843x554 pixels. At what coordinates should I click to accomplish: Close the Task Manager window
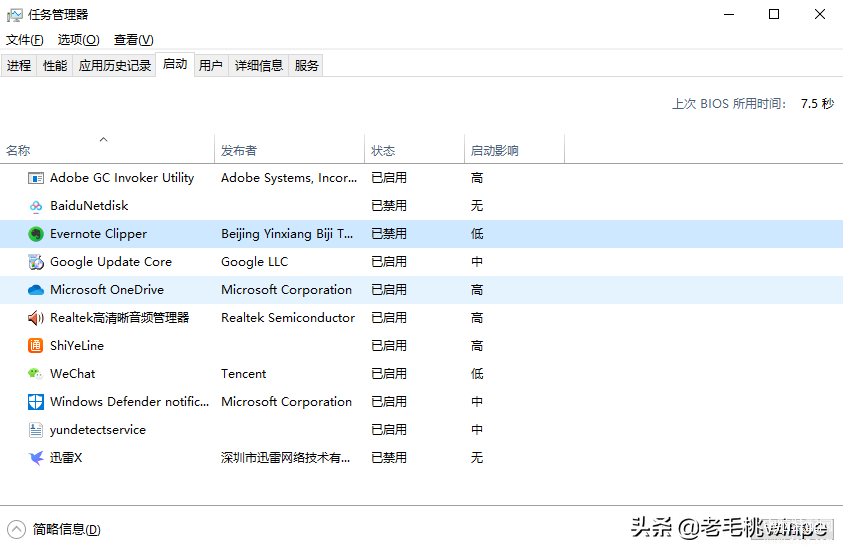(x=819, y=15)
